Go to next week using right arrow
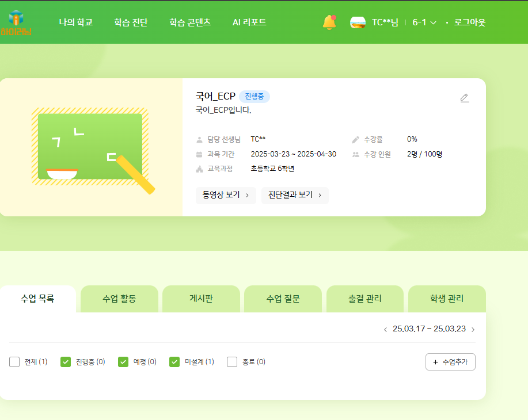 pyautogui.click(x=473, y=330)
